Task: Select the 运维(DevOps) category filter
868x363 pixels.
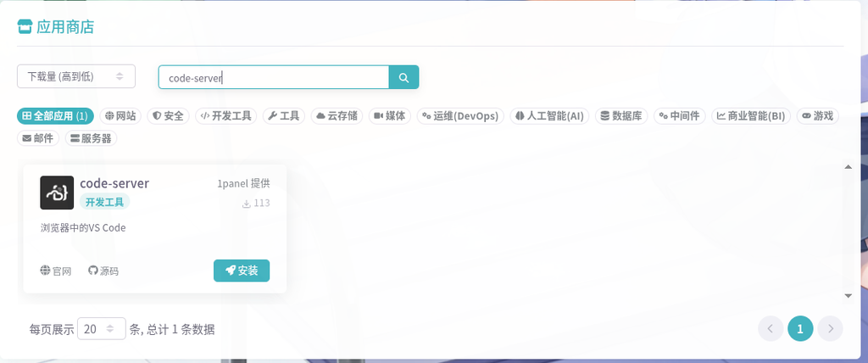Action: [460, 116]
